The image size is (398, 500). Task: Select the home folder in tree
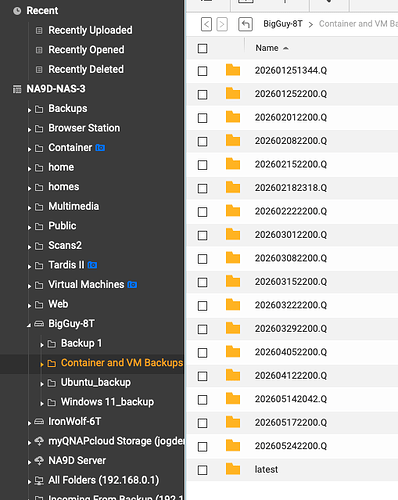click(x=61, y=167)
